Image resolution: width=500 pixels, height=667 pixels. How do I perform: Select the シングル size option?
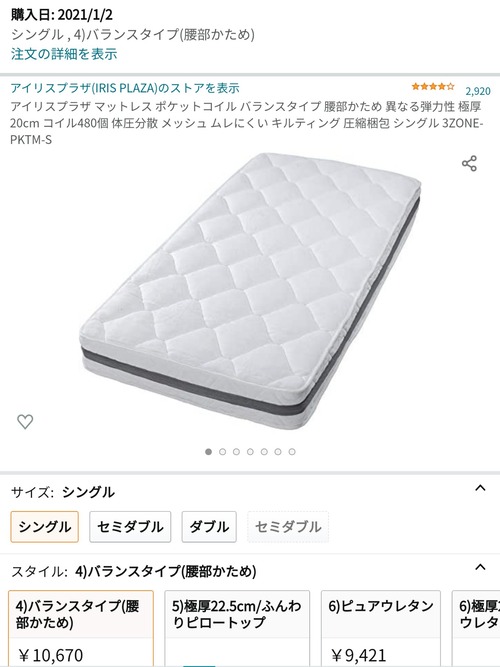pos(45,527)
